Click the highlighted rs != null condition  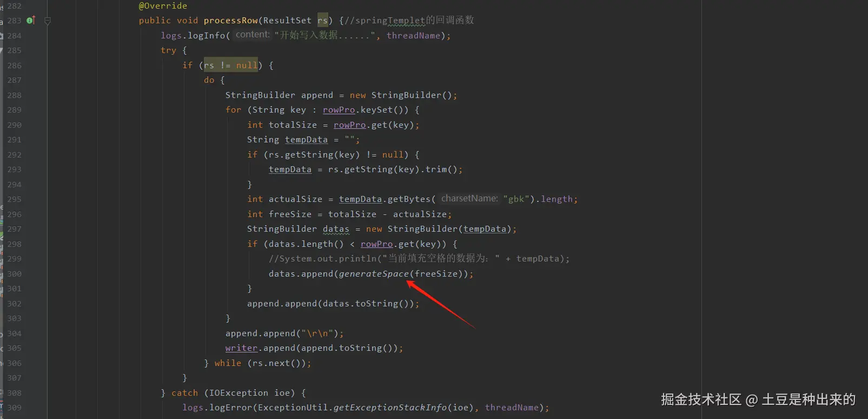pos(231,66)
